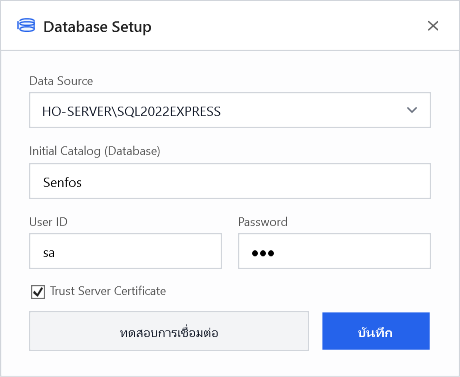Click the User ID field containing sa
Image resolution: width=460 pixels, height=377 pixels.
click(125, 251)
